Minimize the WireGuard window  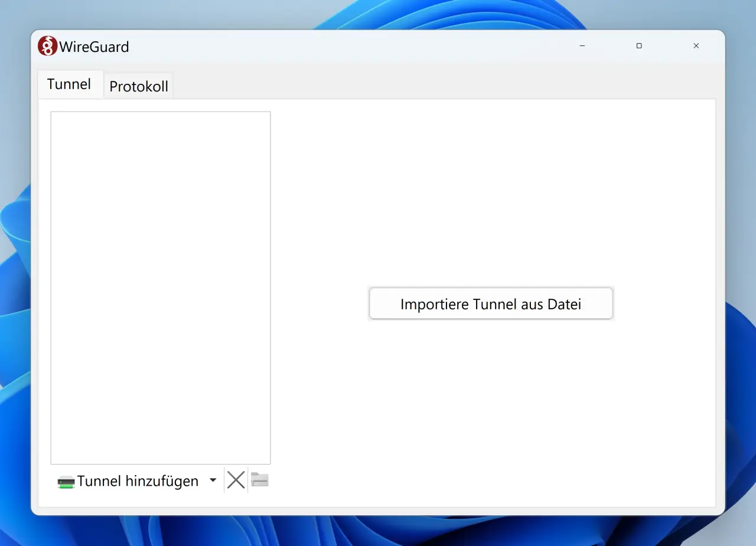[x=582, y=46]
